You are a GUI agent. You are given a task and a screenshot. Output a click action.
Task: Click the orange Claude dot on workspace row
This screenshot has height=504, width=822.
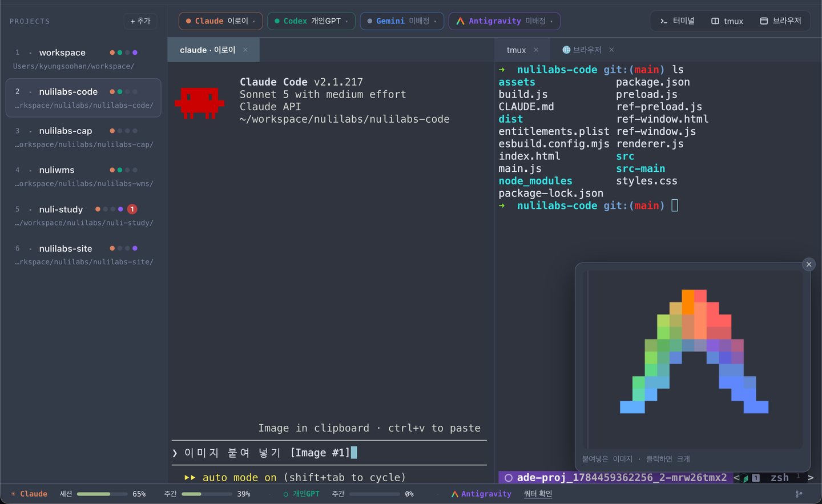click(112, 53)
